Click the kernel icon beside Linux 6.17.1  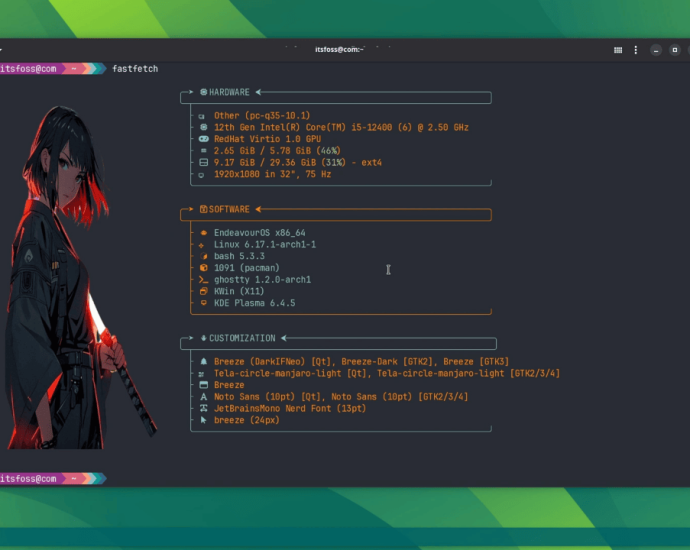pyautogui.click(x=201, y=245)
